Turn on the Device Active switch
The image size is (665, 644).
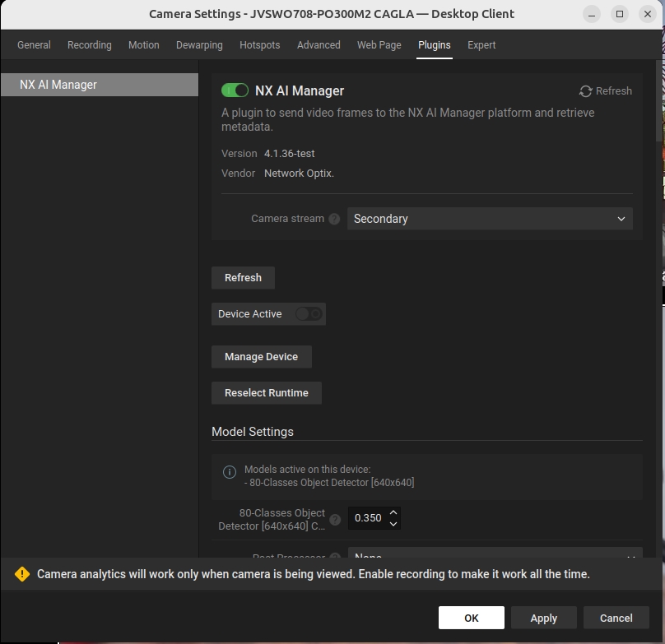pyautogui.click(x=309, y=314)
